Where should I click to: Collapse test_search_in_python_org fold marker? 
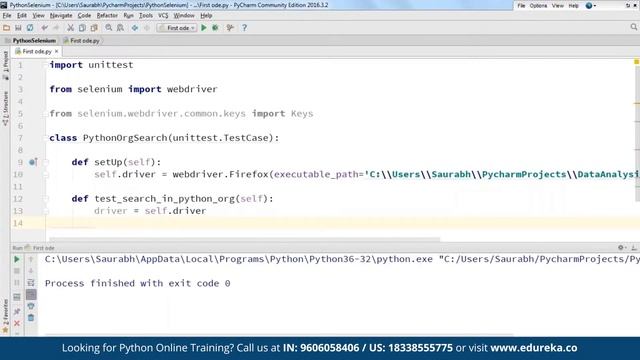[x=46, y=199]
